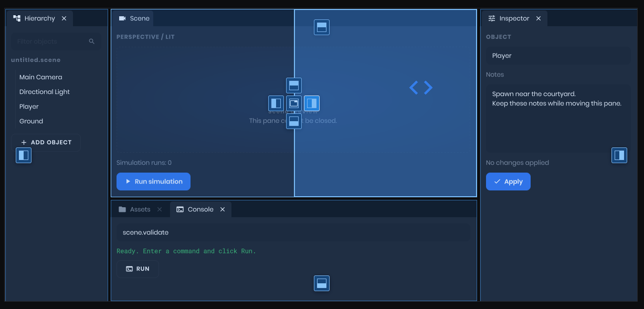The height and width of the screenshot is (309, 644).
Task: Select Main Camera in the hierarchy
Action: pos(41,77)
